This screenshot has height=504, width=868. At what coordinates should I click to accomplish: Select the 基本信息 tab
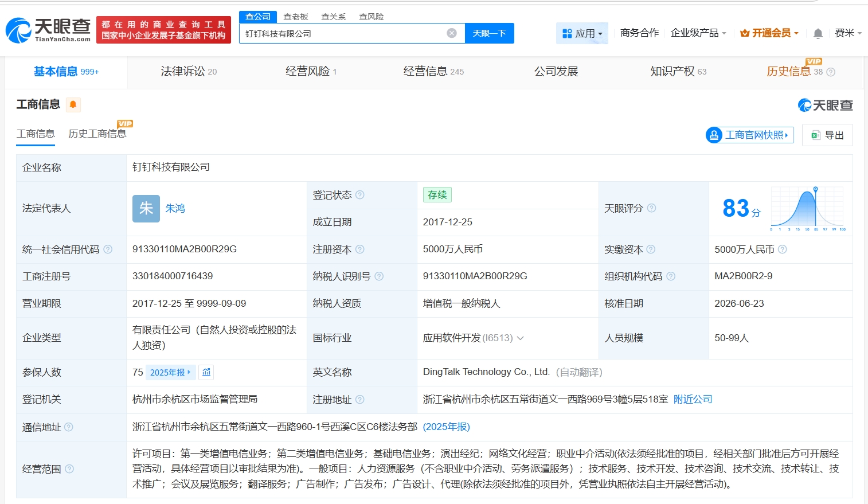pyautogui.click(x=66, y=72)
